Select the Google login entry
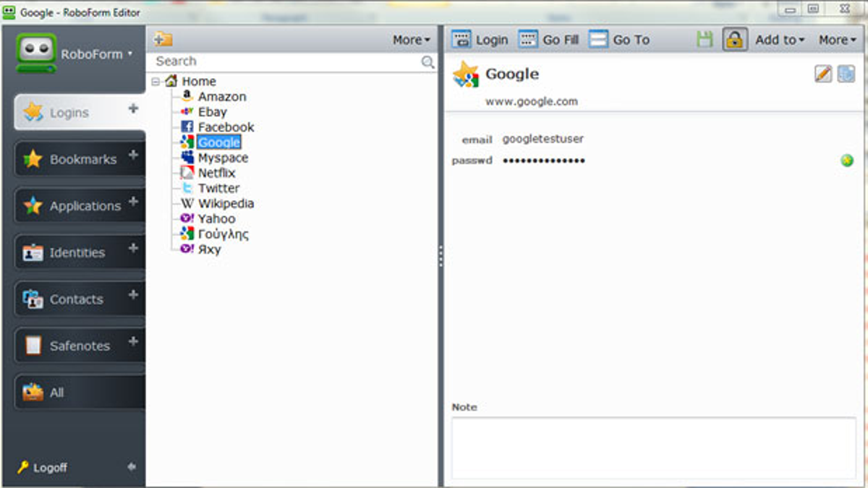Image resolution: width=868 pixels, height=488 pixels. pyautogui.click(x=219, y=142)
